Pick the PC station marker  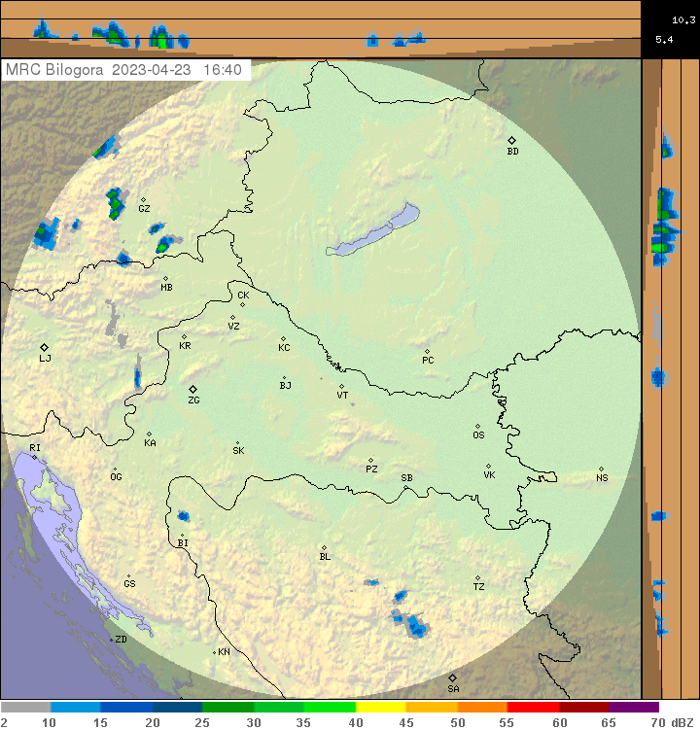click(427, 351)
